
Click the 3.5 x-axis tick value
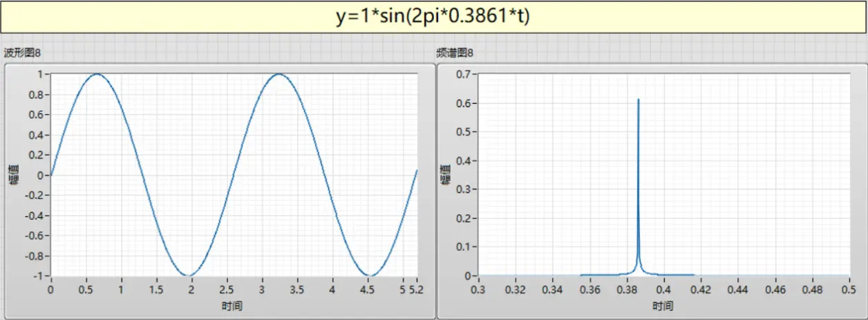coord(297,289)
